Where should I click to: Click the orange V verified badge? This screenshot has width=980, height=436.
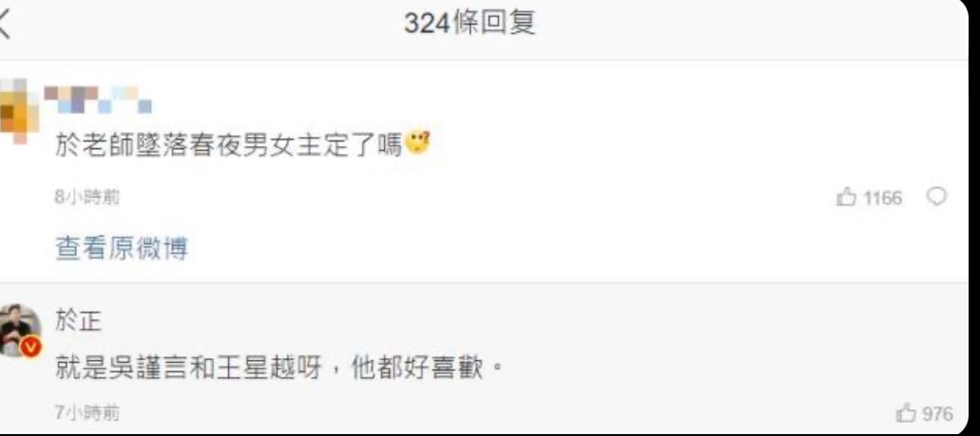[x=31, y=348]
